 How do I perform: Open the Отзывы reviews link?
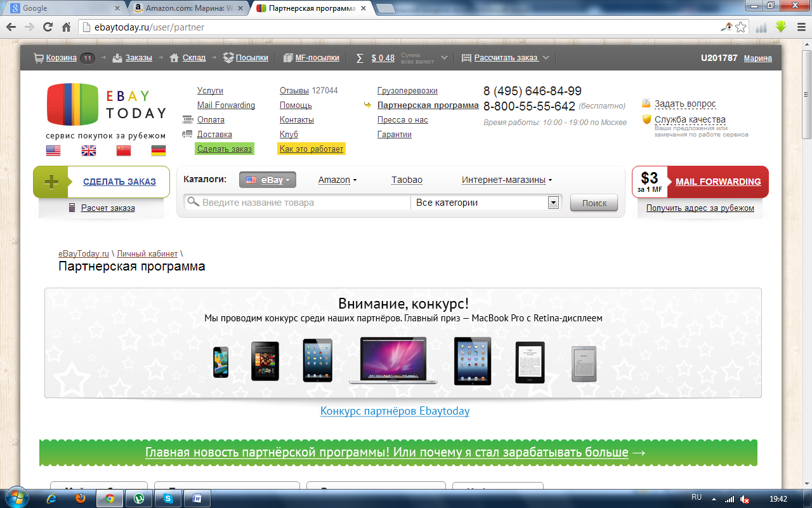tap(294, 91)
